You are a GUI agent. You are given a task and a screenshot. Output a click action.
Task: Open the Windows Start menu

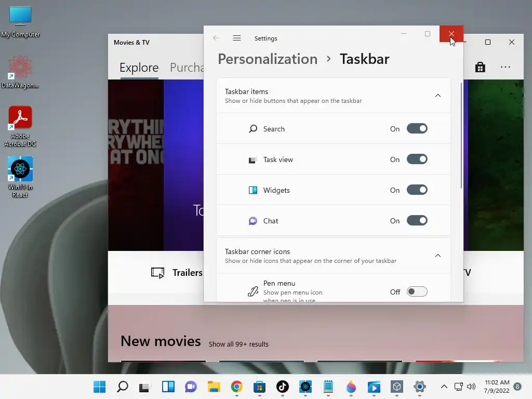pyautogui.click(x=99, y=387)
